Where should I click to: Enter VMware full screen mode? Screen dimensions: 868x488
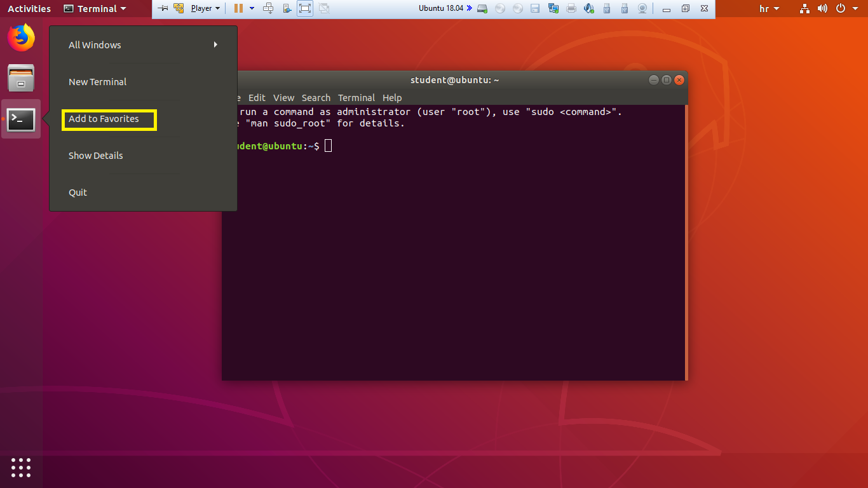[x=305, y=8]
